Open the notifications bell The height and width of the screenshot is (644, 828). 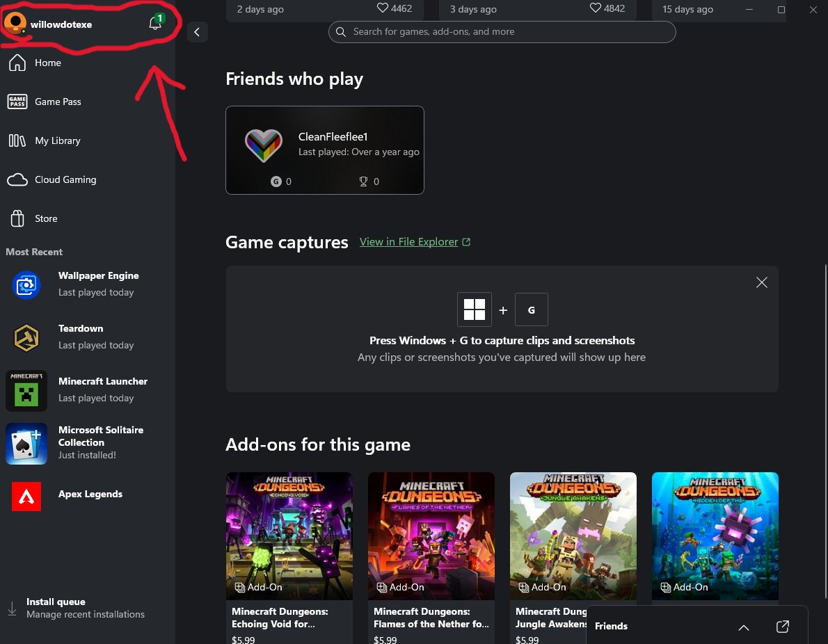click(154, 22)
